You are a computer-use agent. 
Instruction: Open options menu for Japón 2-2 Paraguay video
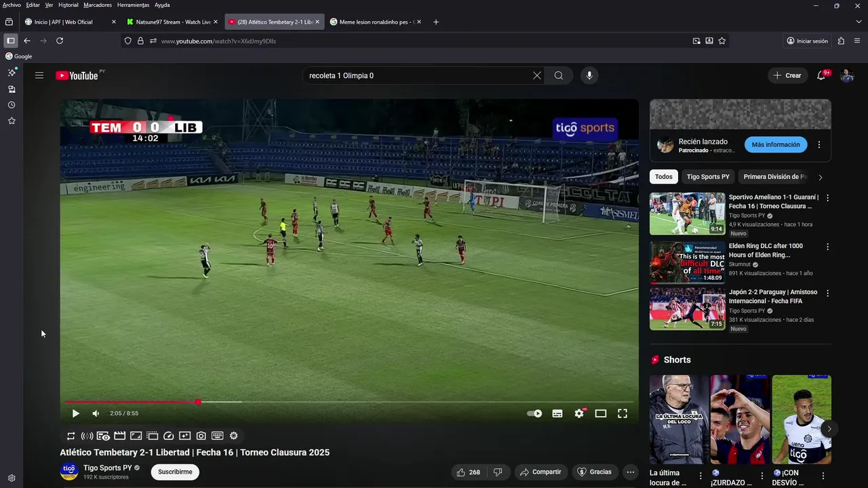(827, 293)
